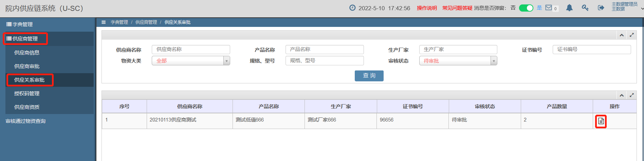Select 待审批 status cell in row 1
Image resolution: width=644 pixels, height=161 pixels.
click(485, 121)
